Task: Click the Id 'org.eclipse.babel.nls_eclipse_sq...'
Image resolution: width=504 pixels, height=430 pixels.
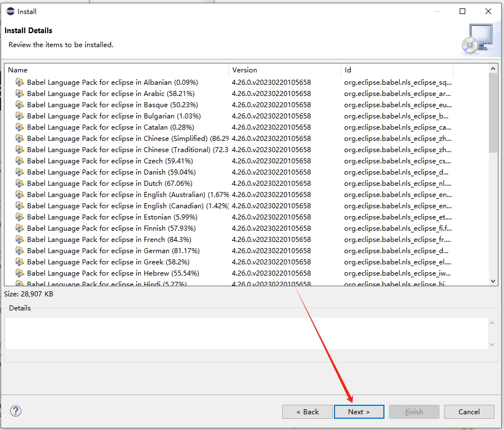Action: [398, 83]
